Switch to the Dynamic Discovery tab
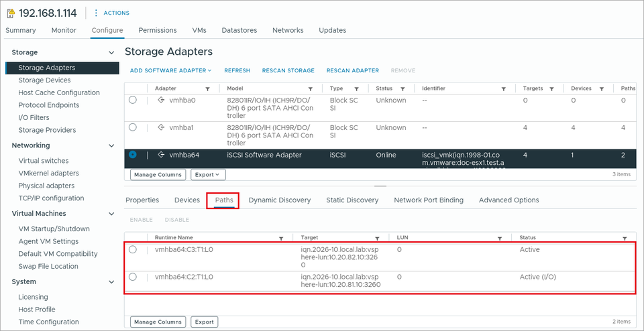The height and width of the screenshot is (331, 644). (280, 200)
